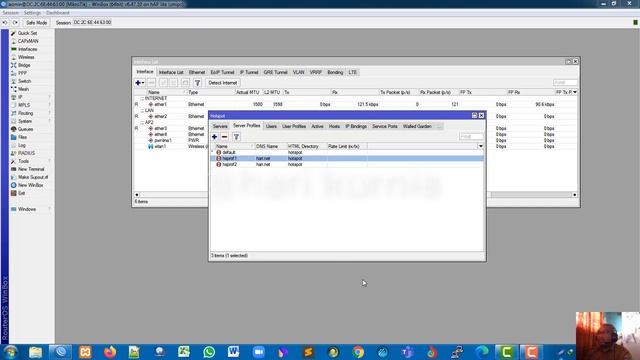Open the CAPsMAN menu
The width and height of the screenshot is (640, 360).
point(28,41)
